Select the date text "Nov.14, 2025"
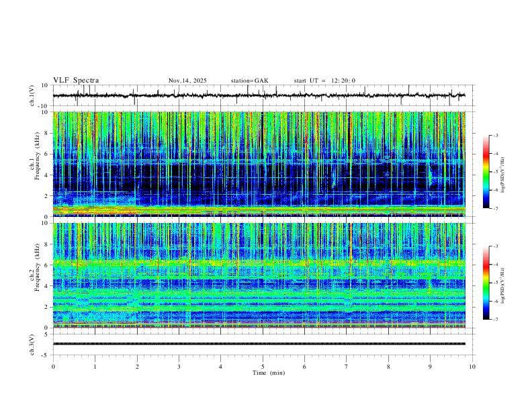Image resolution: width=532 pixels, height=411 pixels. click(187, 81)
